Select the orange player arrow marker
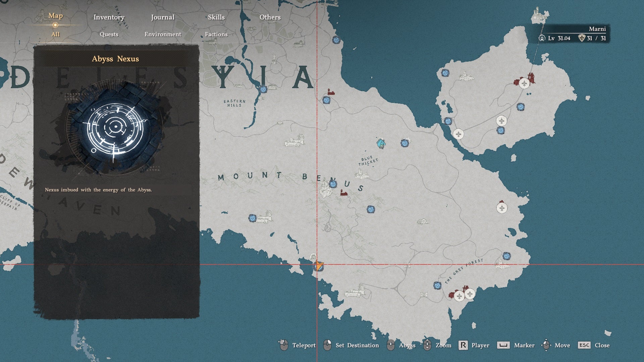Screen dimensions: 644x362 click(x=319, y=266)
